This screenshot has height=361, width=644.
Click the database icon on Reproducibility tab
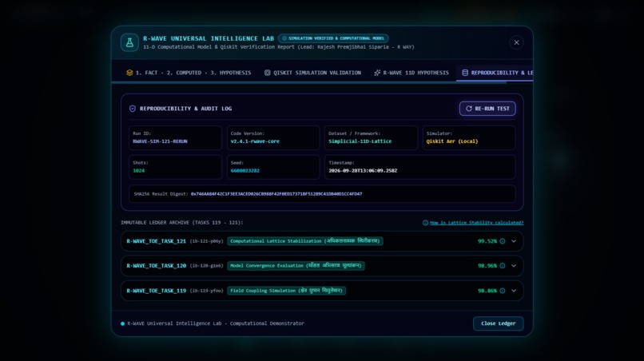[465, 73]
